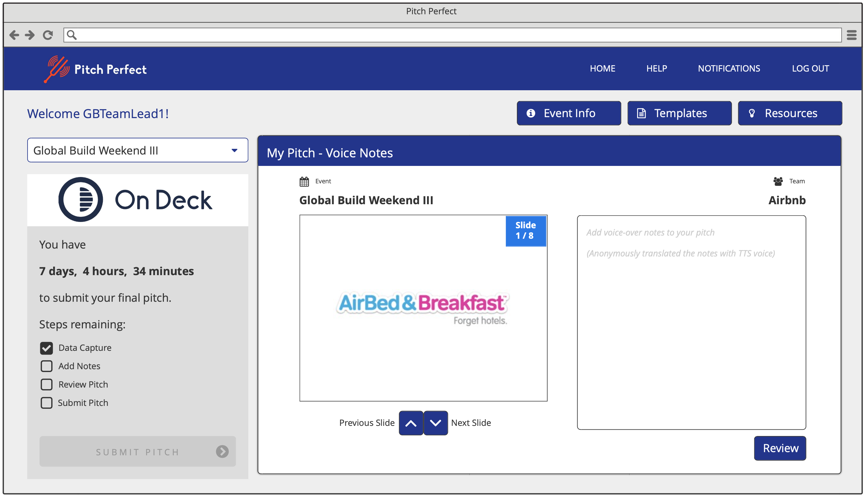
Task: Click the search magnifier icon
Action: point(71,35)
